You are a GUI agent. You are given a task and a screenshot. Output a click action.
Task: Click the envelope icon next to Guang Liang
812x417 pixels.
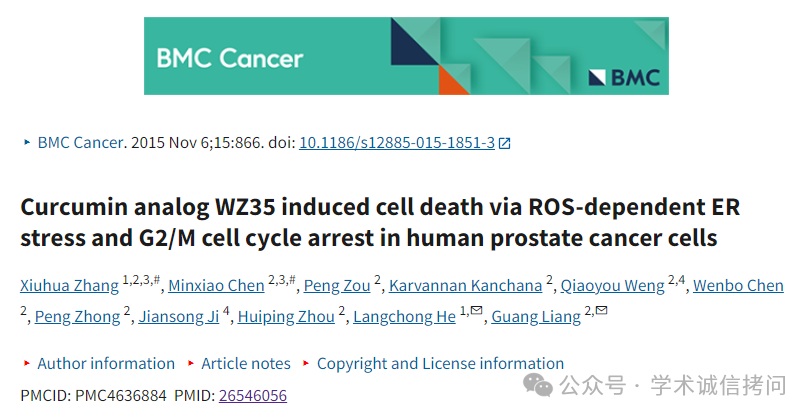(x=601, y=310)
